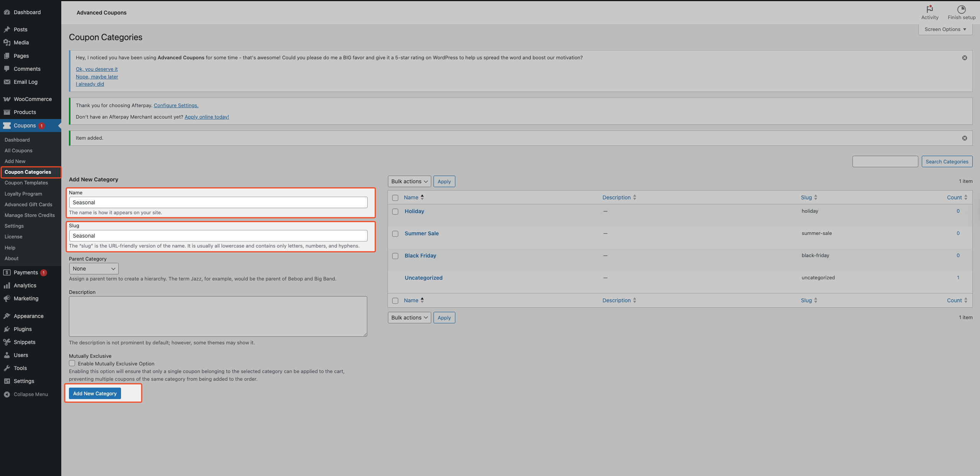Click the Analytics bar chart icon
Image resolution: width=980 pixels, height=476 pixels.
point(7,285)
